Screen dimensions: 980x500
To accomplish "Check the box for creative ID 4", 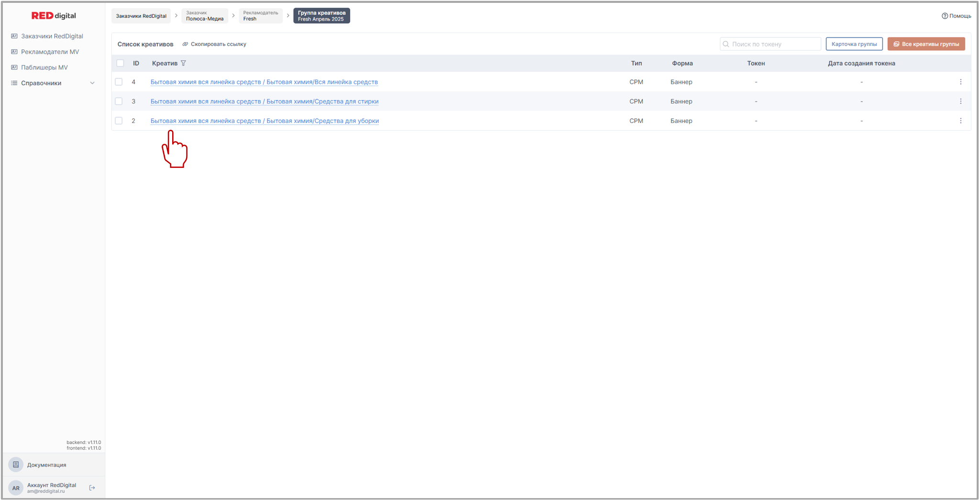I will click(x=119, y=82).
